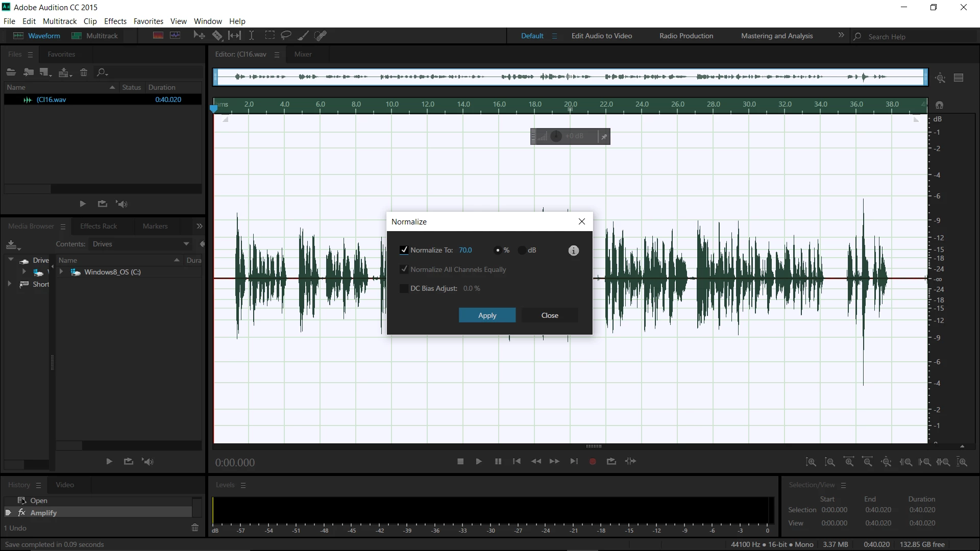Click the info icon in Normalize dialog

(573, 251)
